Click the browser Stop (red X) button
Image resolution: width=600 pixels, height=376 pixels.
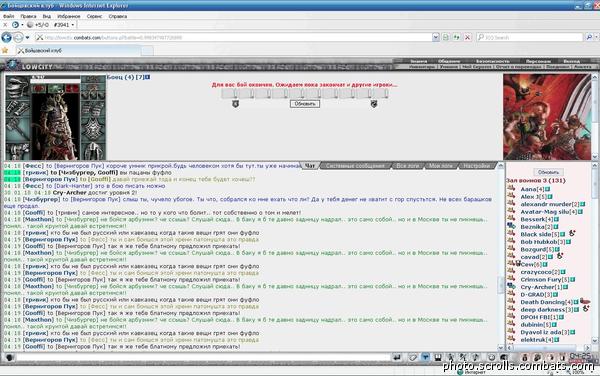point(468,37)
